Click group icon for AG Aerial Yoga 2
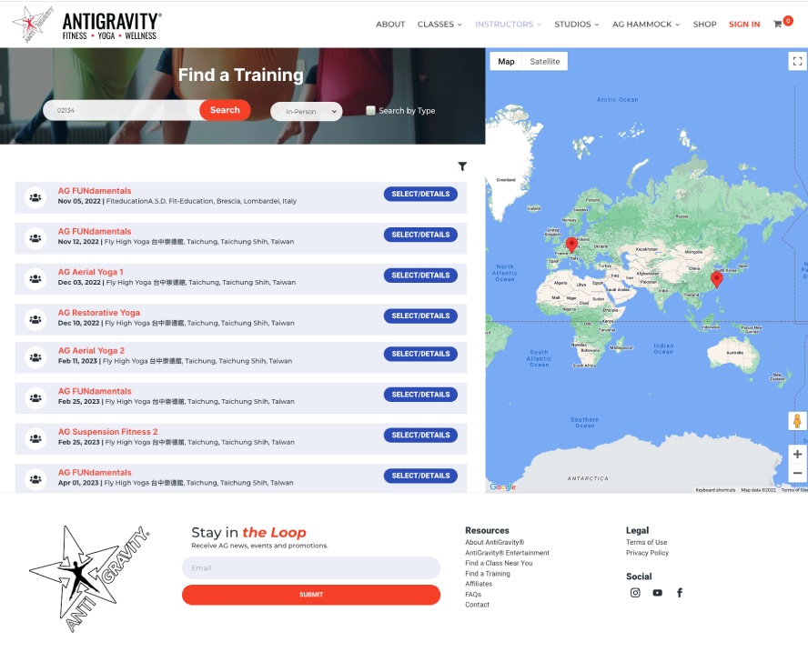This screenshot has height=672, width=808. coord(35,356)
